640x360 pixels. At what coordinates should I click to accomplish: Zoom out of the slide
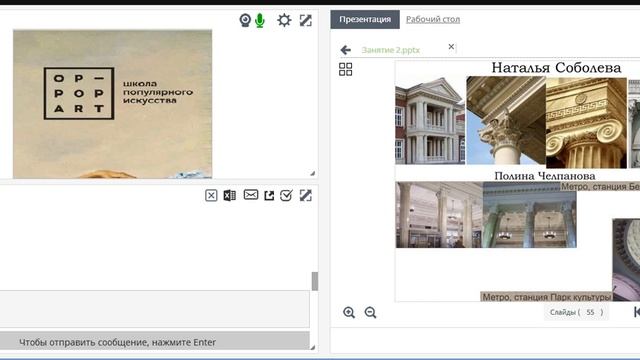pos(370,312)
